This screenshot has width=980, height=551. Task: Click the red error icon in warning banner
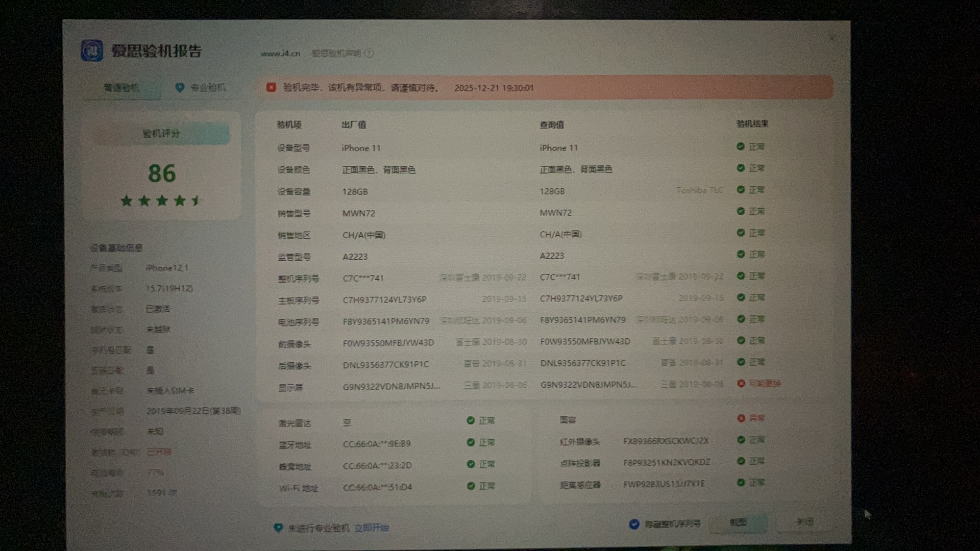click(271, 88)
